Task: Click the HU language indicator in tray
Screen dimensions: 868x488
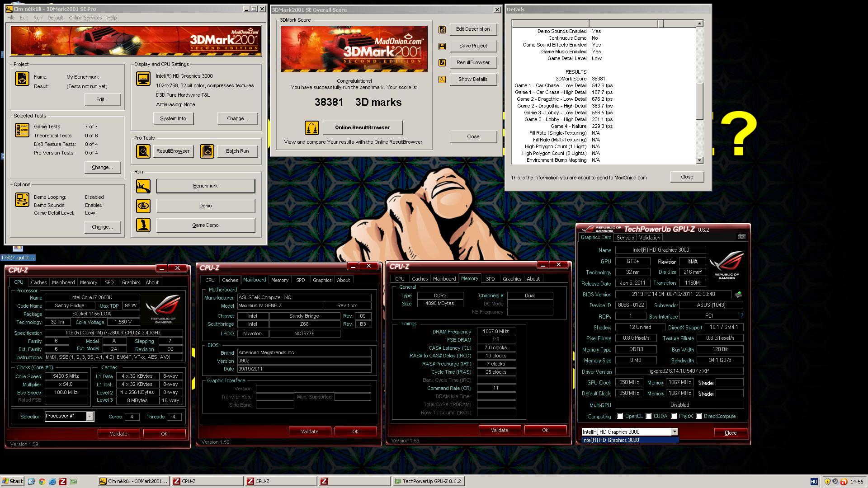Action: (x=814, y=482)
